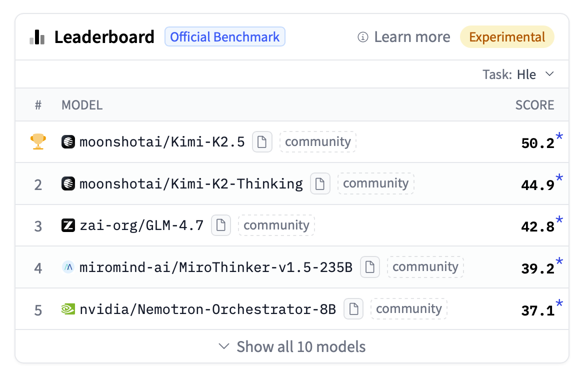Open the GLM-4.7 document file icon

pos(221,225)
